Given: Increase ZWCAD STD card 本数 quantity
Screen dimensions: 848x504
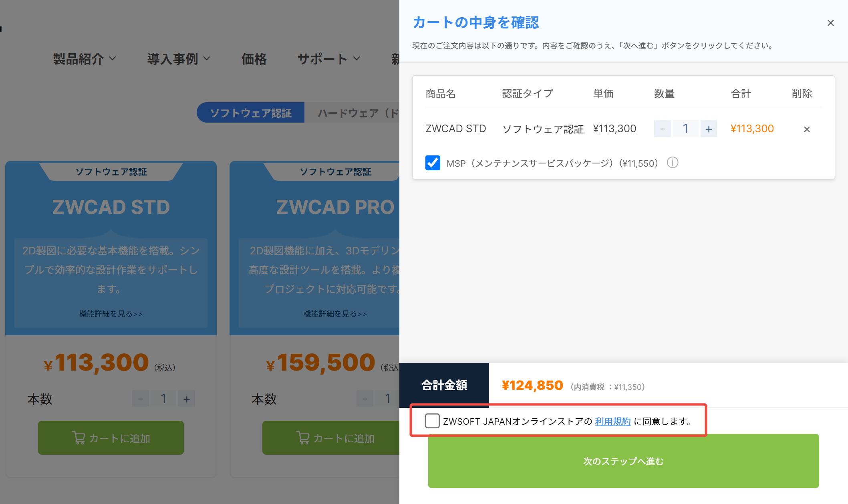Looking at the screenshot, I should (187, 399).
